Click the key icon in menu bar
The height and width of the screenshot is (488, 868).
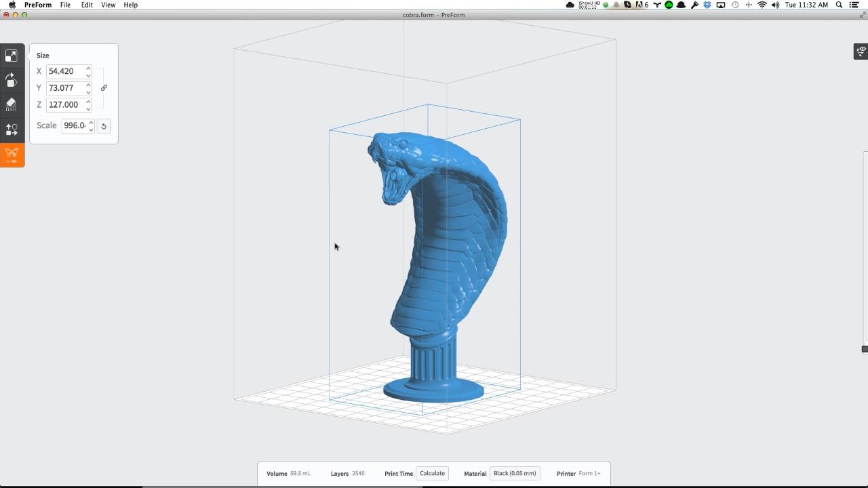point(694,5)
